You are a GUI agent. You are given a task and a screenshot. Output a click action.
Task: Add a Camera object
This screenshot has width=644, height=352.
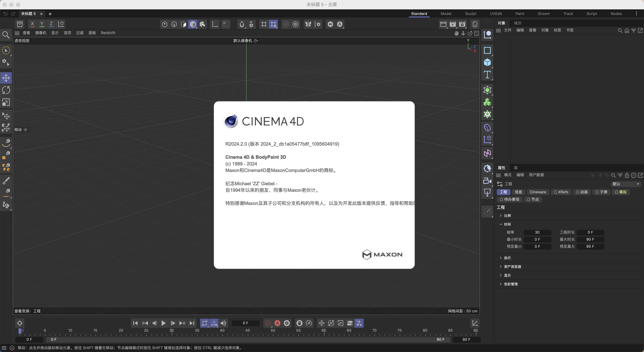(487, 181)
